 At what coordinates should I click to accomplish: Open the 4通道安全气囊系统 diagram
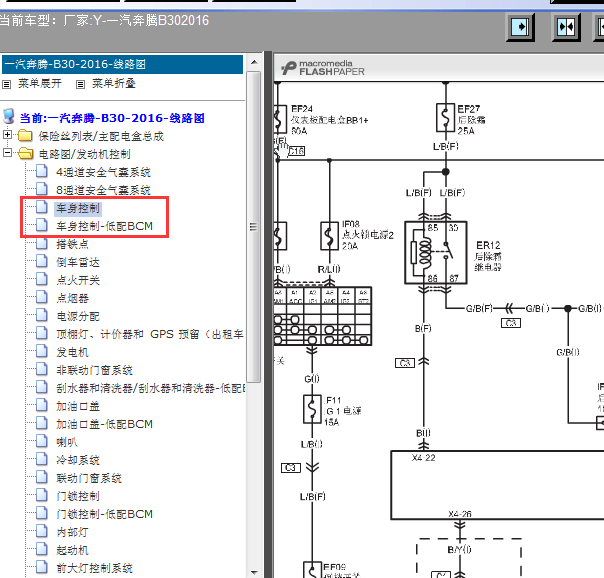tap(103, 172)
